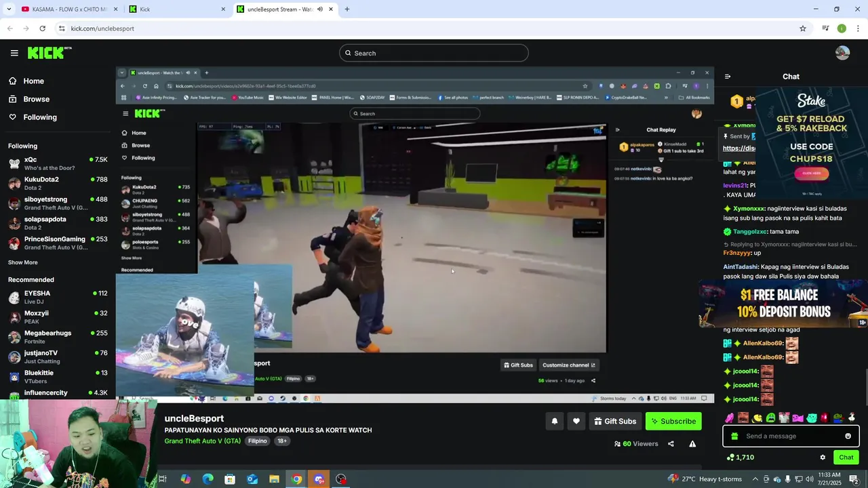Open the Windows notification center

(x=854, y=479)
